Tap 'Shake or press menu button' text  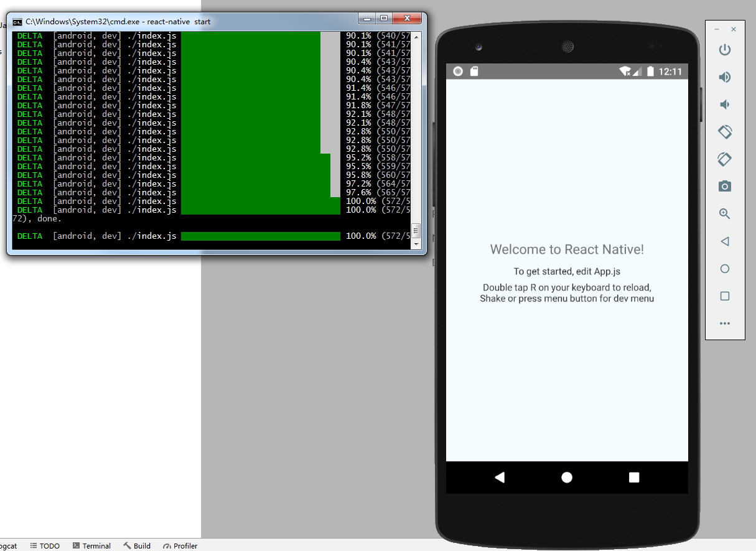click(x=567, y=299)
